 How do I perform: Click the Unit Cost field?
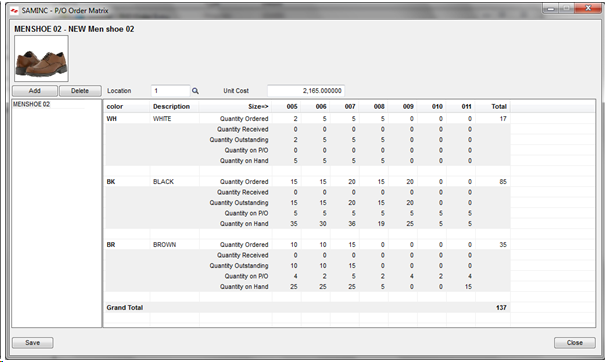(x=306, y=91)
